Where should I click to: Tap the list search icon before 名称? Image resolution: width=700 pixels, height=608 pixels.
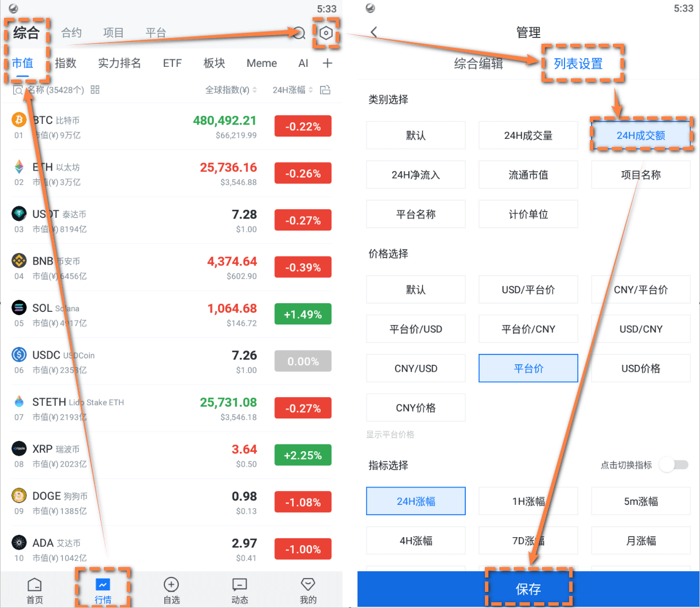coord(18,90)
